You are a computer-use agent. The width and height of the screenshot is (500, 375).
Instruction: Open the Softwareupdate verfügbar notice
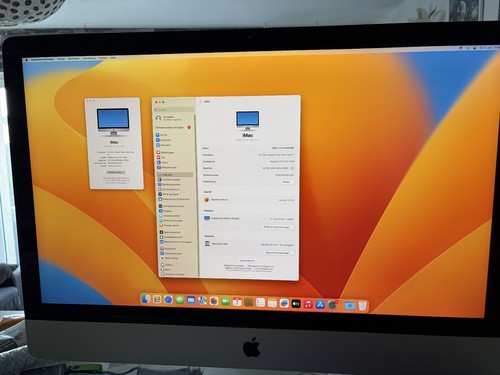pos(174,127)
